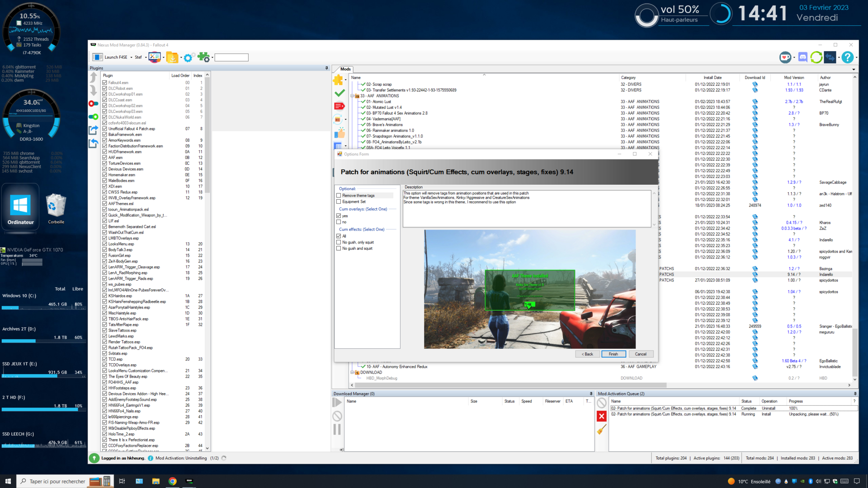Image resolution: width=868 pixels, height=488 pixels.
Task: Open settings with the blue gear icon
Action: pyautogui.click(x=188, y=57)
